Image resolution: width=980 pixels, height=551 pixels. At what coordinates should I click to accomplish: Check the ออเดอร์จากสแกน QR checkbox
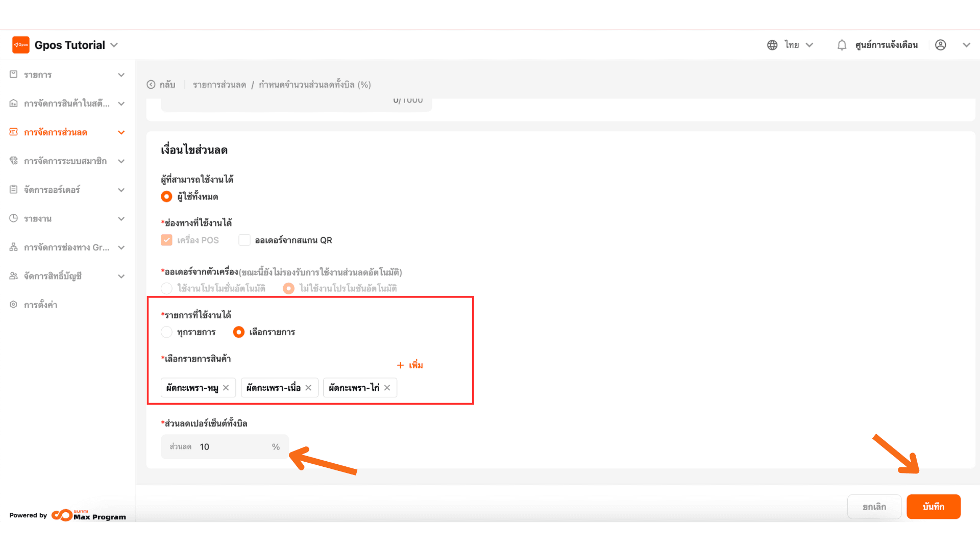coord(244,240)
